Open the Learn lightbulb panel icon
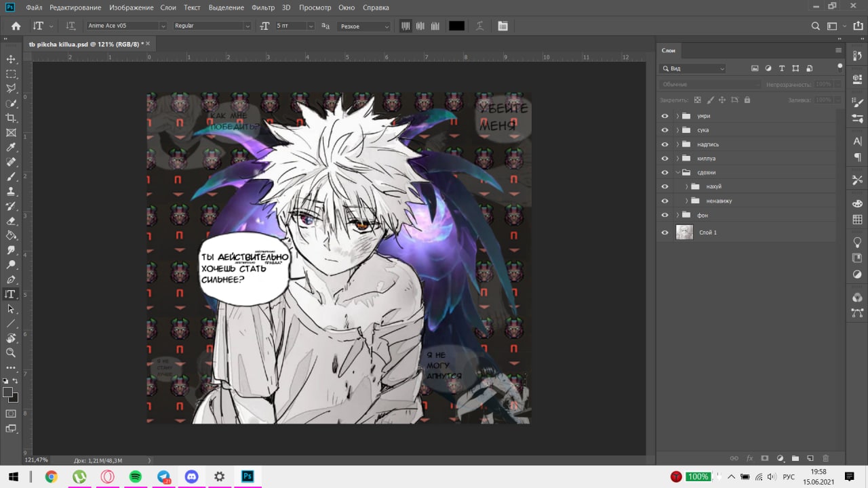Viewport: 868px width, 488px height. point(857,242)
